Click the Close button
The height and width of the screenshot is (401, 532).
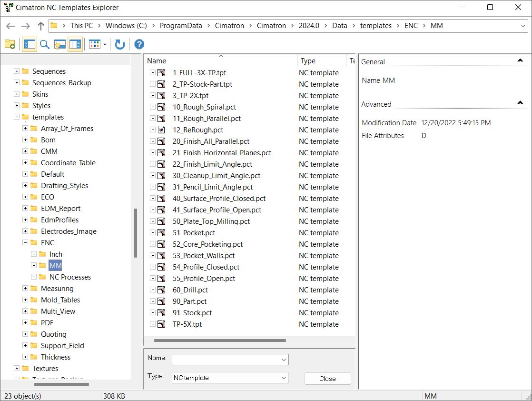327,379
